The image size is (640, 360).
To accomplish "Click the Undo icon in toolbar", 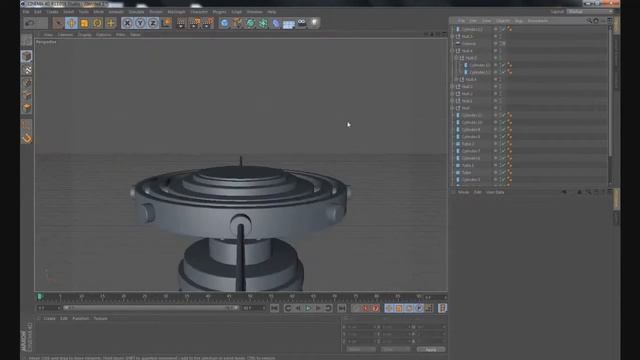I will [29, 23].
